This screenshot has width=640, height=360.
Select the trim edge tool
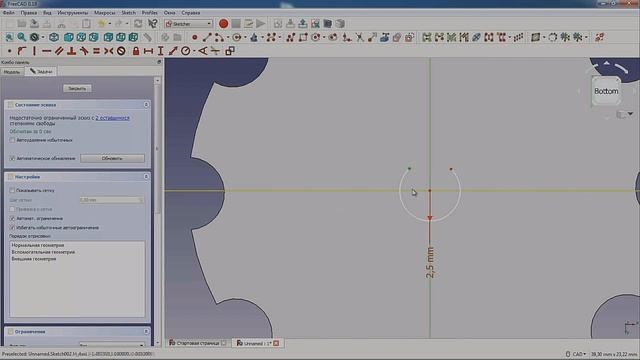[x=360, y=38]
